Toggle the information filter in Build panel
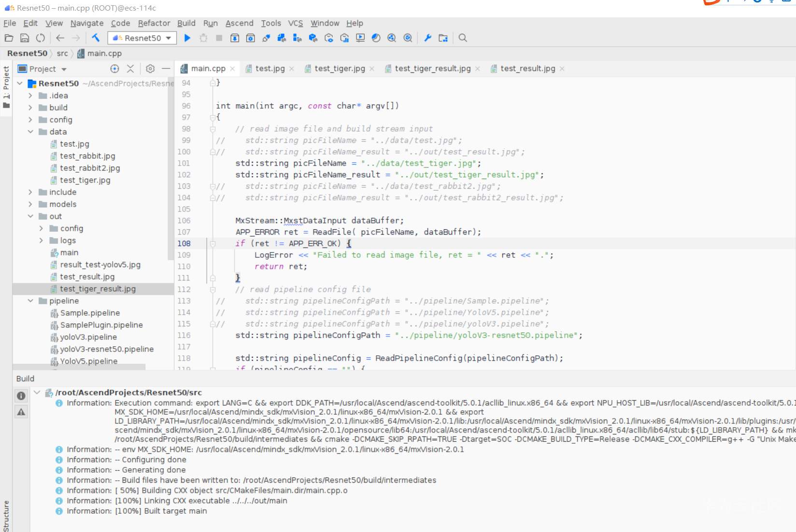Viewport: 796px width, 532px height. [x=21, y=396]
